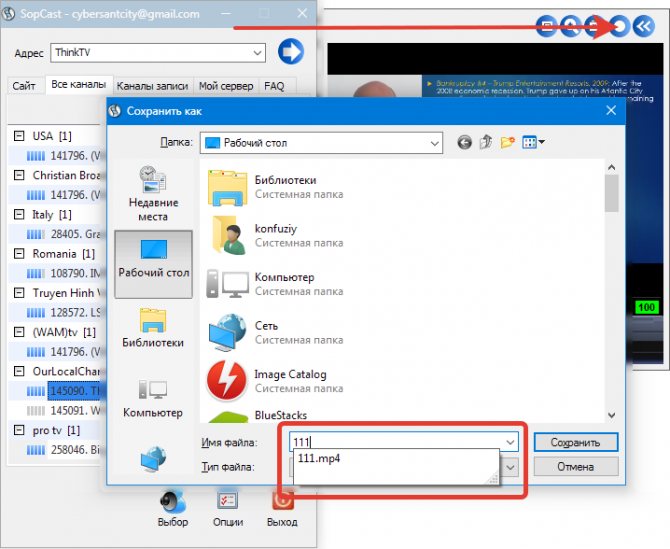
Task: Select the konfuziy user folder
Action: [276, 235]
